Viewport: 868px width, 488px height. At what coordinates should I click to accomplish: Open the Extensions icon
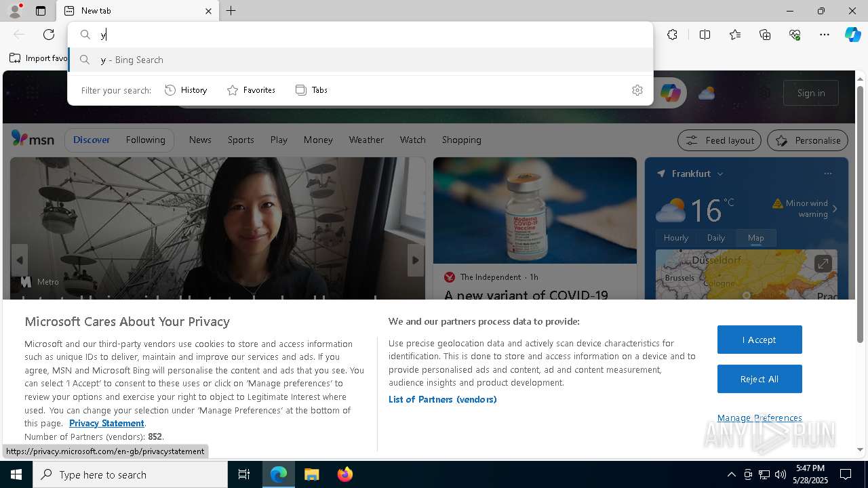pos(672,35)
